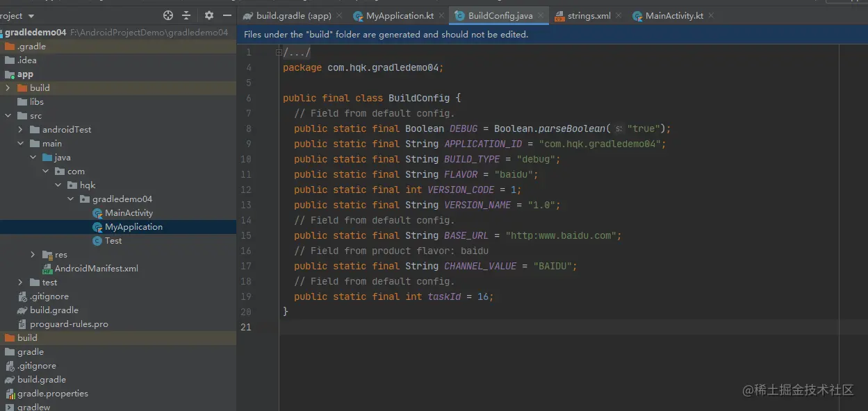
Task: Switch to MyApplication.kt tab
Action: (x=395, y=15)
